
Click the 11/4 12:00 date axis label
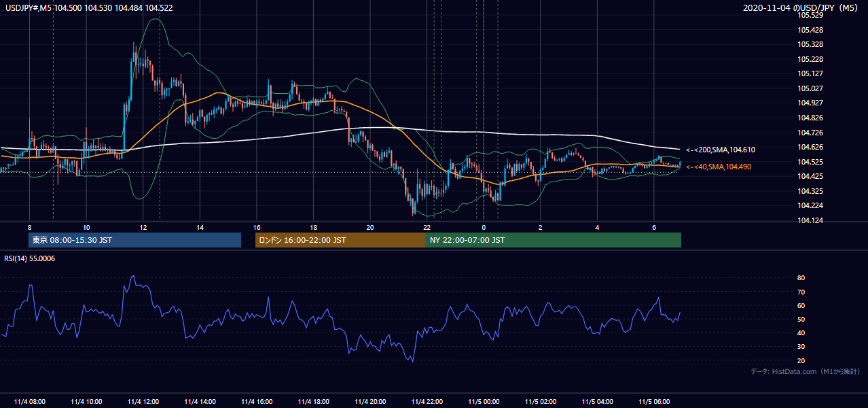pyautogui.click(x=143, y=402)
